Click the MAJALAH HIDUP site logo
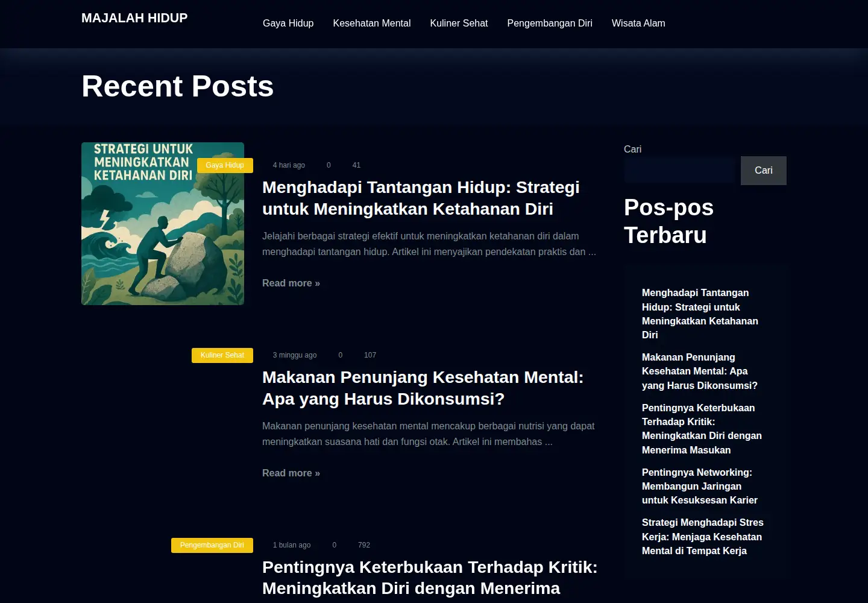This screenshot has height=603, width=868. (x=134, y=18)
